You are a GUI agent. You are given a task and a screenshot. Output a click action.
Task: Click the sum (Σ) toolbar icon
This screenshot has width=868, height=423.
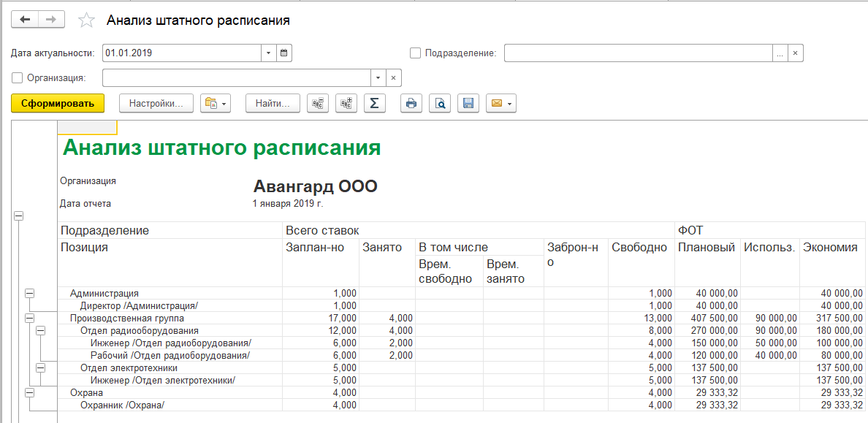374,104
